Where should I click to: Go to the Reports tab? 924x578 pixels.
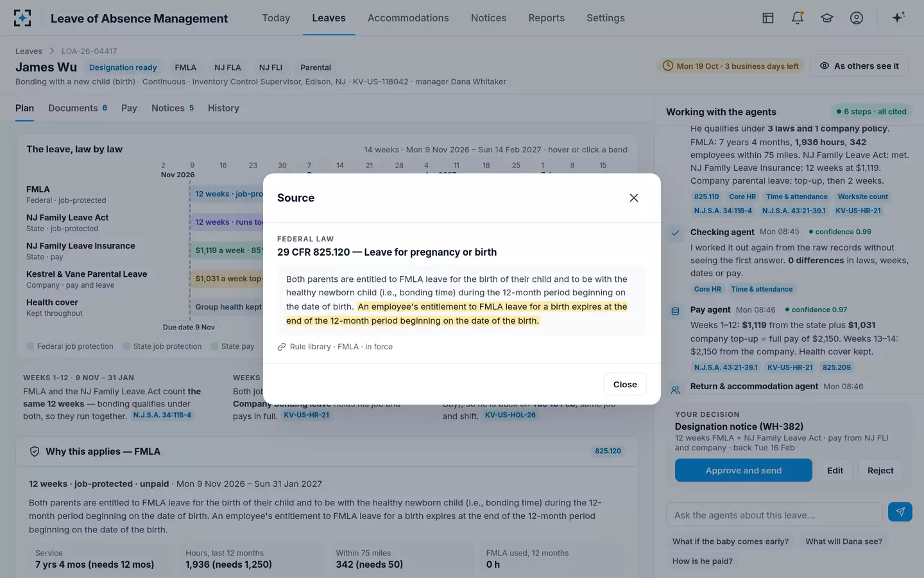547,18
